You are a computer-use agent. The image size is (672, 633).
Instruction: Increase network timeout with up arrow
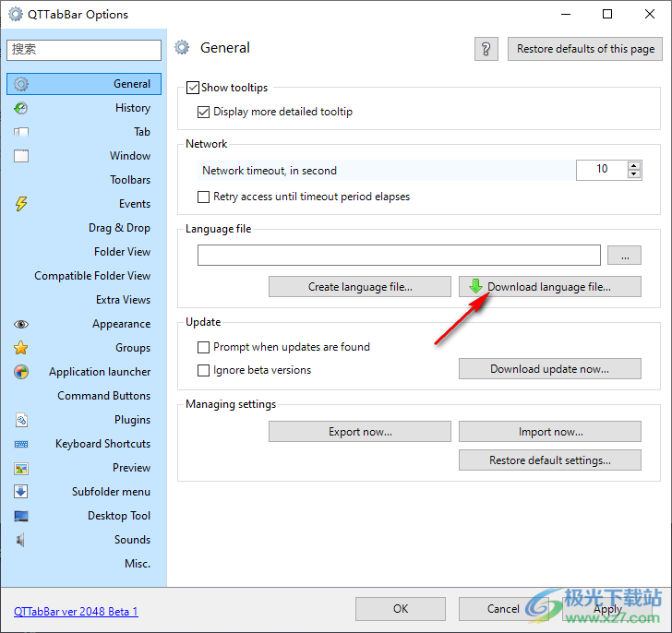pos(634,166)
